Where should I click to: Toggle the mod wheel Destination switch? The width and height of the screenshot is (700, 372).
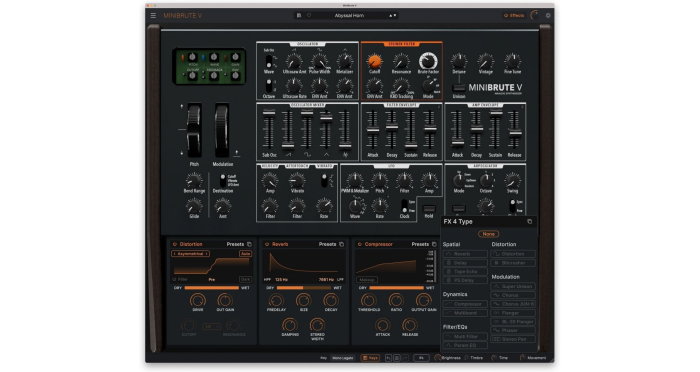click(222, 180)
